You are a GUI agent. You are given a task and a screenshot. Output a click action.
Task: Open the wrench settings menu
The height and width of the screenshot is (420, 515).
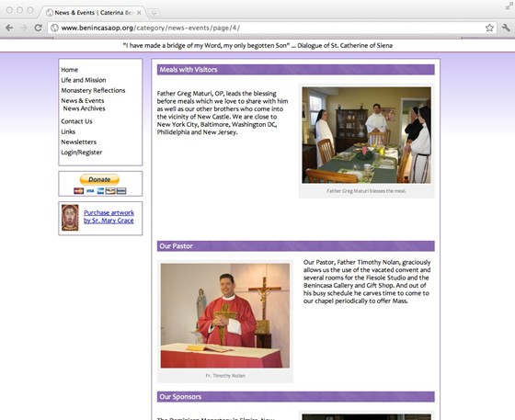[506, 28]
